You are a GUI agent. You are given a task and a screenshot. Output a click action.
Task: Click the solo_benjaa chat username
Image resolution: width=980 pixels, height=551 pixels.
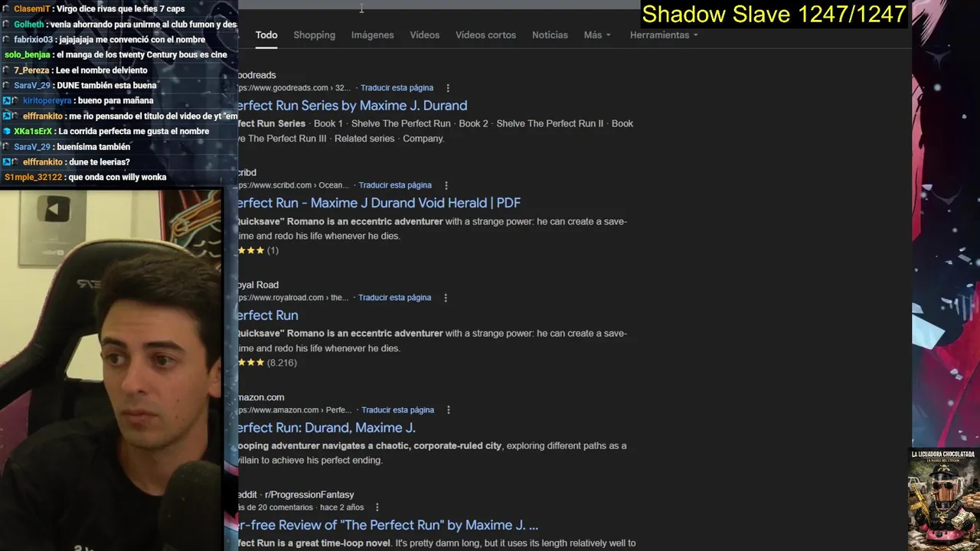pos(27,55)
